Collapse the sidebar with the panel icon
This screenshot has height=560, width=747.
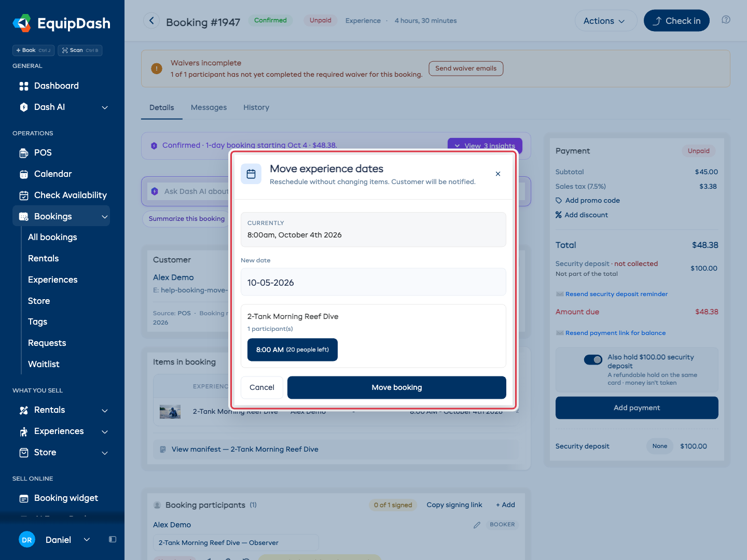click(113, 539)
